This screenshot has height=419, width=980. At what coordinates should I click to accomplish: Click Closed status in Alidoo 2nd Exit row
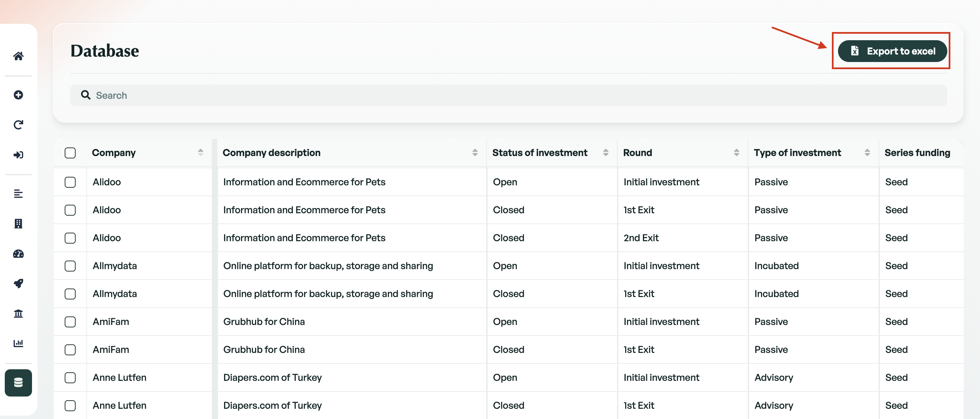click(509, 238)
